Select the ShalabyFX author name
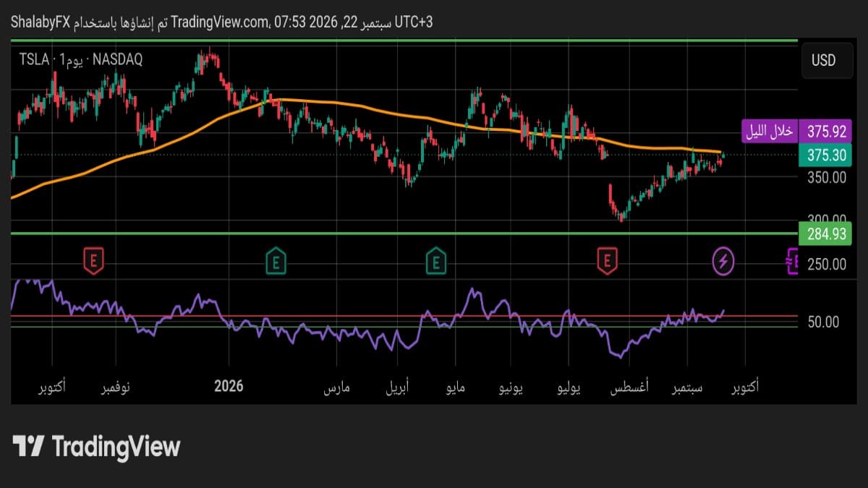This screenshot has height=488, width=868. (40, 22)
